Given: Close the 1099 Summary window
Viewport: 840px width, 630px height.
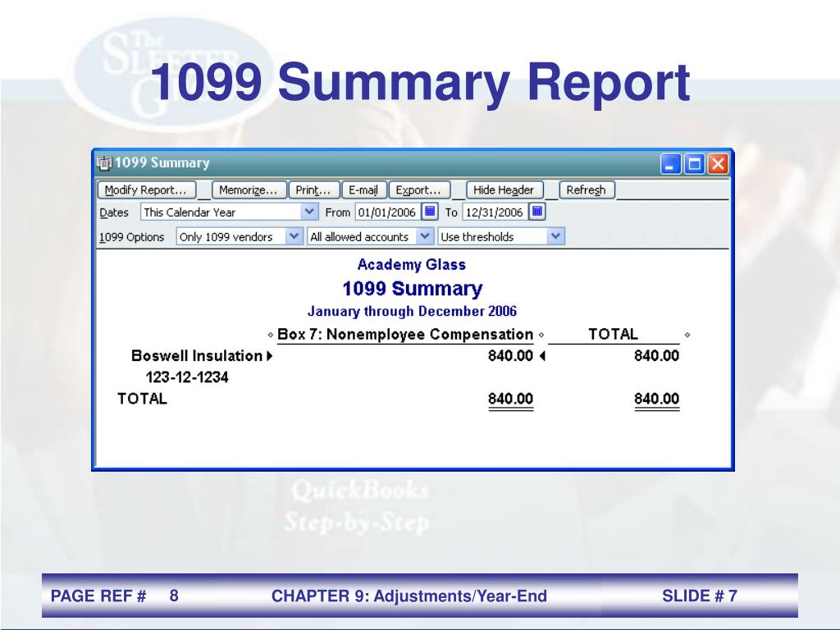Looking at the screenshot, I should (x=718, y=163).
